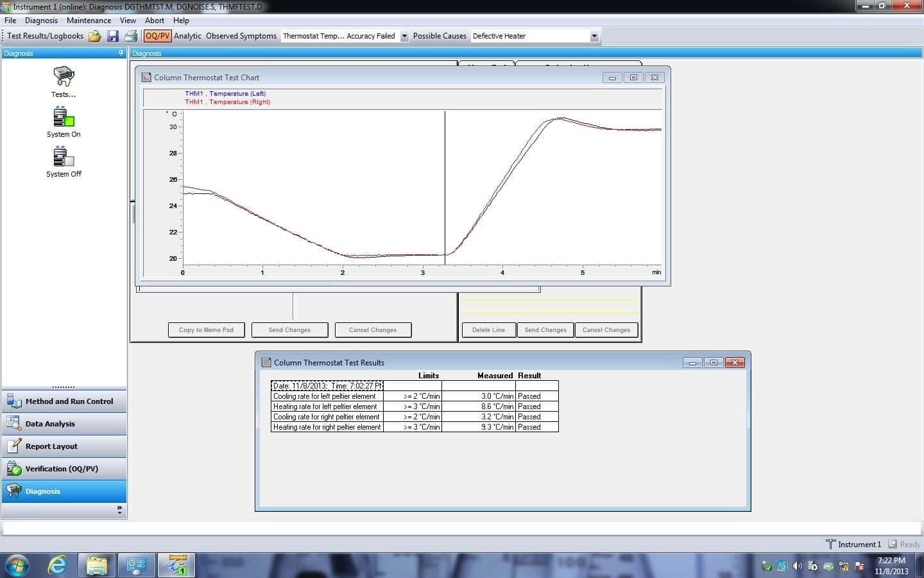Toggle the OQ/PV mode button
The height and width of the screenshot is (578, 924).
click(x=157, y=36)
